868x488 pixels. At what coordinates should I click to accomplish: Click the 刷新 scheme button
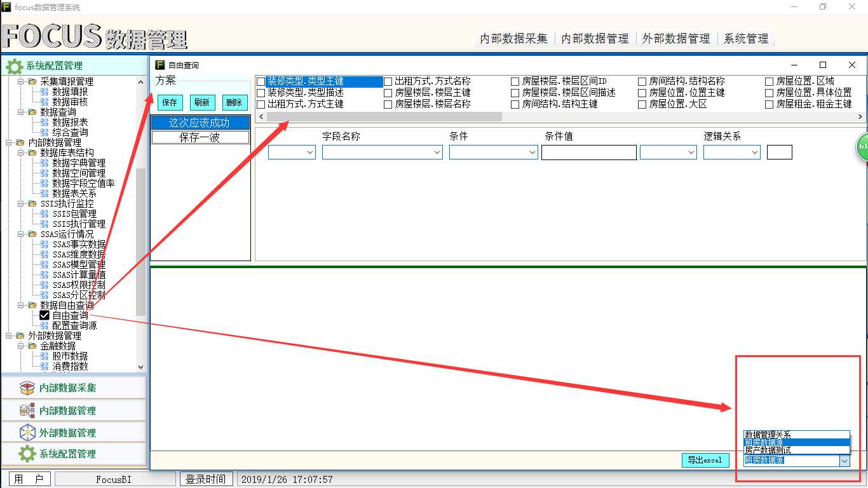coord(202,102)
